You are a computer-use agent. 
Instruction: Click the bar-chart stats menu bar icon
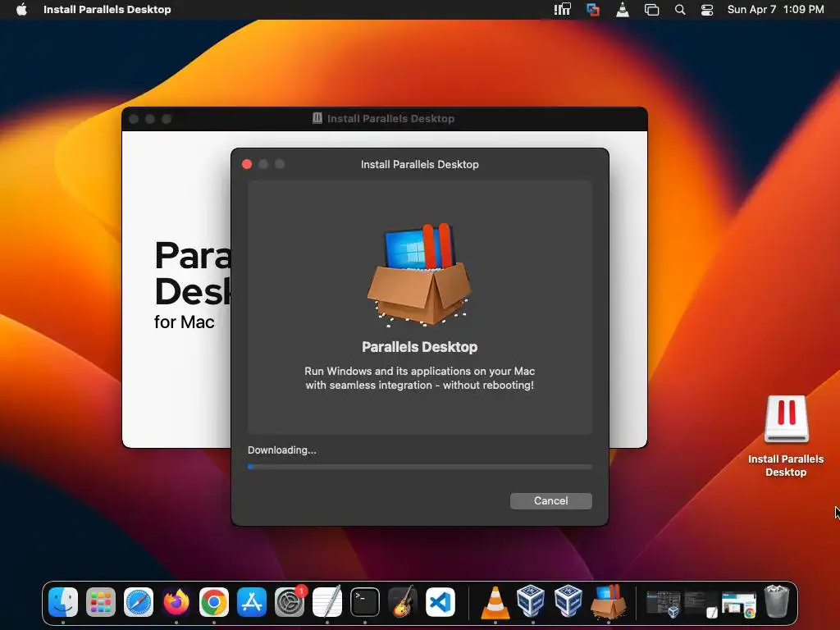point(563,9)
